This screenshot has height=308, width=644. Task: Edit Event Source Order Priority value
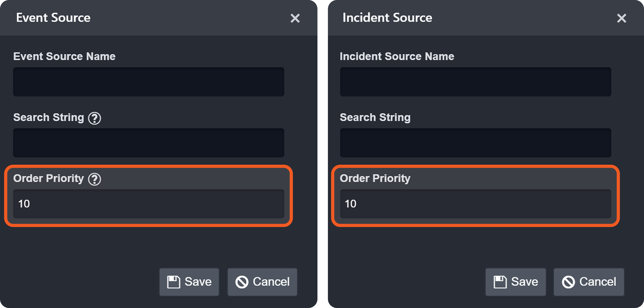[148, 204]
